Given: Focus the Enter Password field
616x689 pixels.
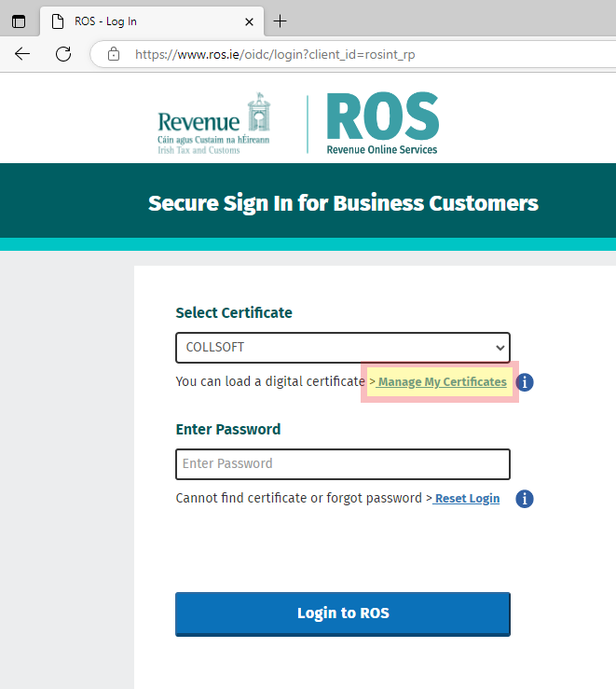Looking at the screenshot, I should [x=342, y=463].
